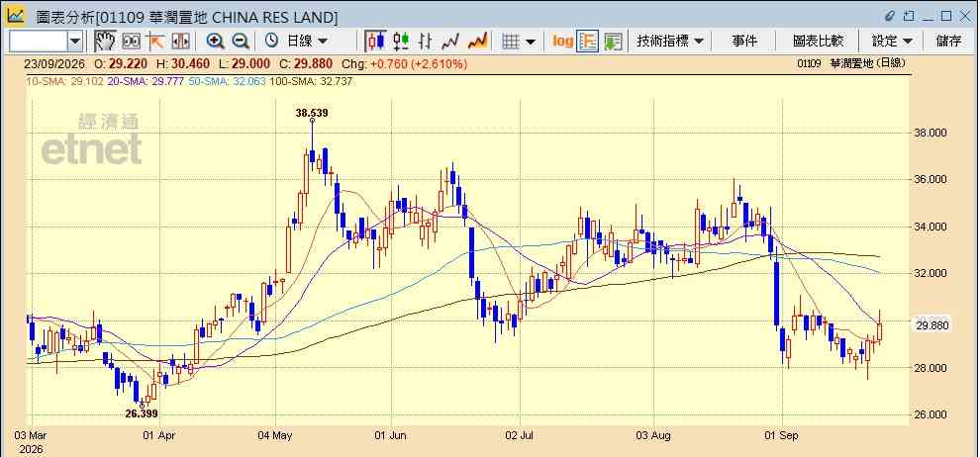
Task: Click the current price tag 29.880 on axis
Action: (931, 325)
